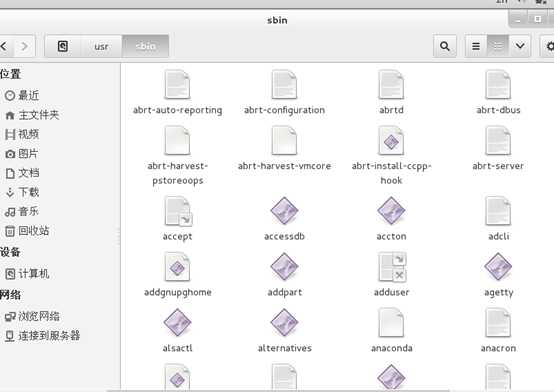Click the alternatives file name label
The width and height of the screenshot is (554, 392).
point(284,348)
